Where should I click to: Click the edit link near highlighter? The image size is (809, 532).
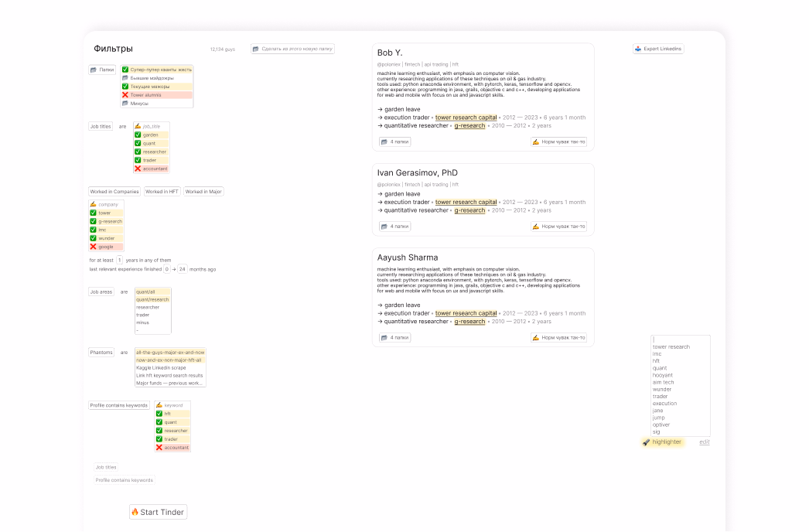point(705,442)
